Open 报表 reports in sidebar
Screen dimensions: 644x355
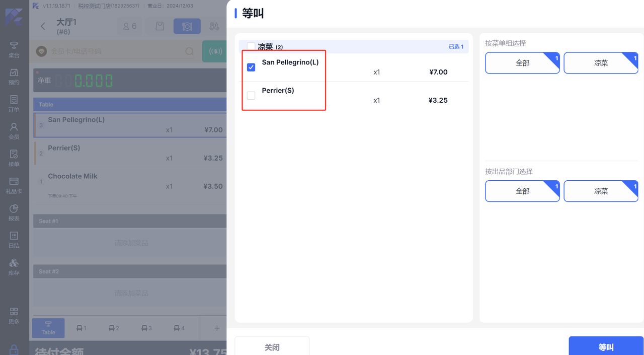point(14,212)
